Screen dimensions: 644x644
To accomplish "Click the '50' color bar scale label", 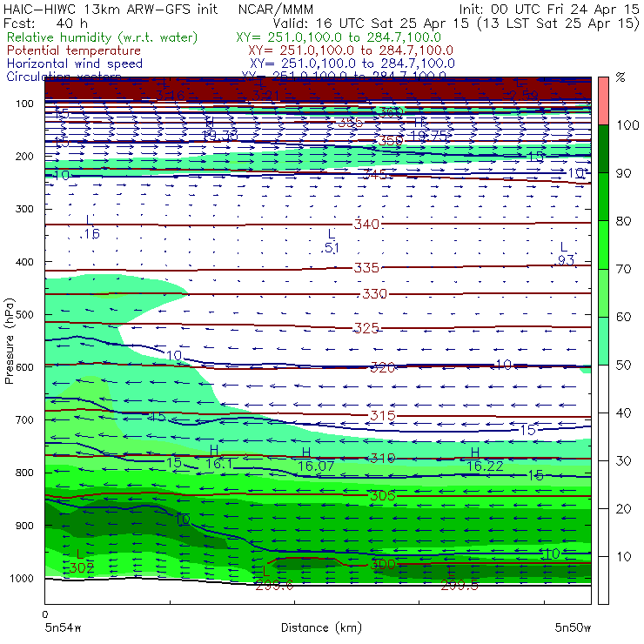I will 623,366.
